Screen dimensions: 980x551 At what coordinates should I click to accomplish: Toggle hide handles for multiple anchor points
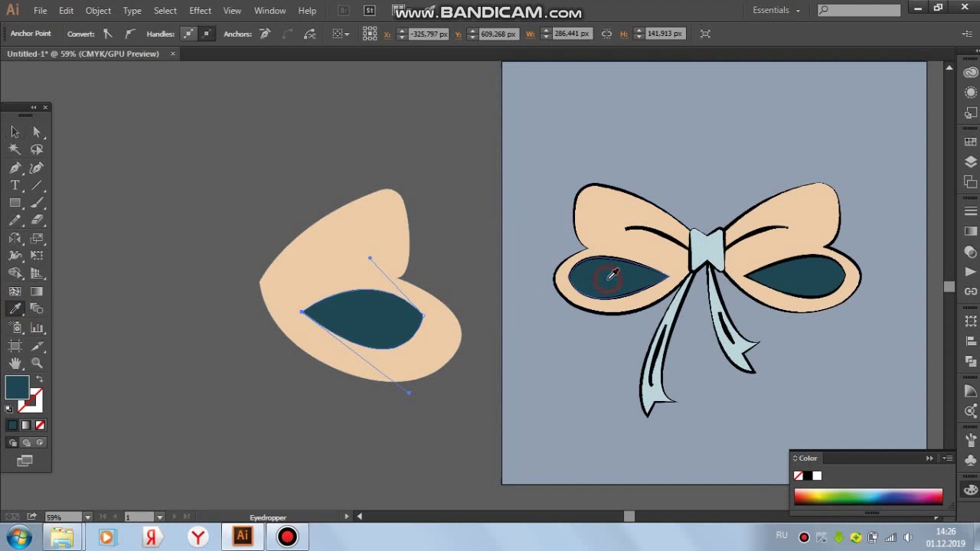pos(207,34)
